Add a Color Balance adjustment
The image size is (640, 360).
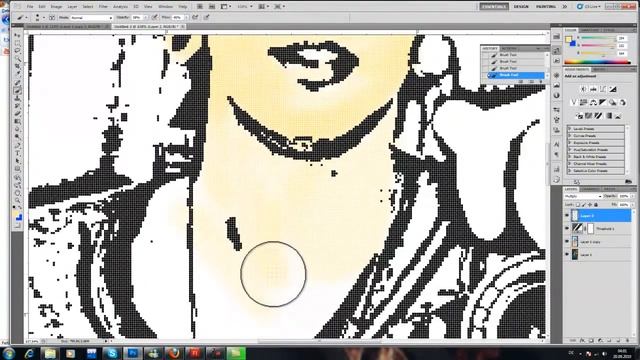(x=593, y=102)
